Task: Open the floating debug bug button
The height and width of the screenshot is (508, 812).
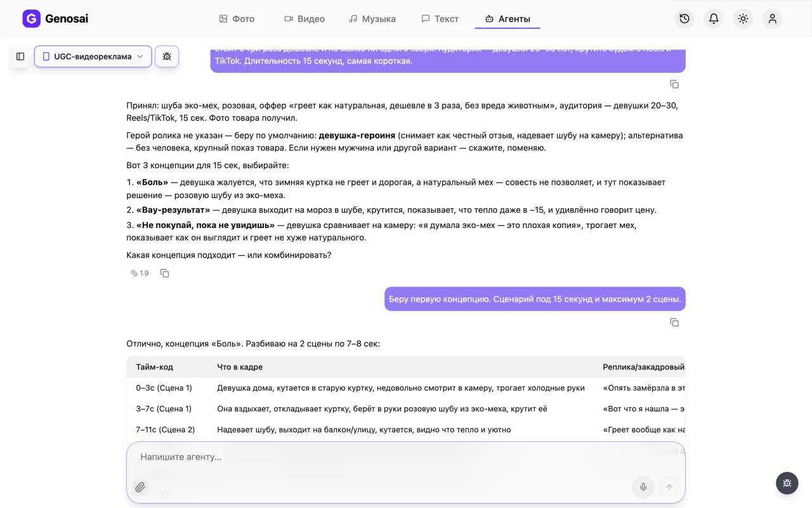Action: 787,483
